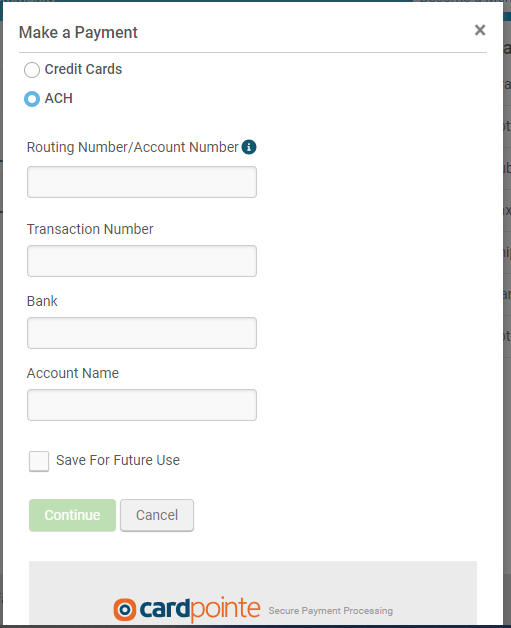Click the 'Routing Number/Account Number' label
Screen dimensions: 511x628
[x=133, y=147]
